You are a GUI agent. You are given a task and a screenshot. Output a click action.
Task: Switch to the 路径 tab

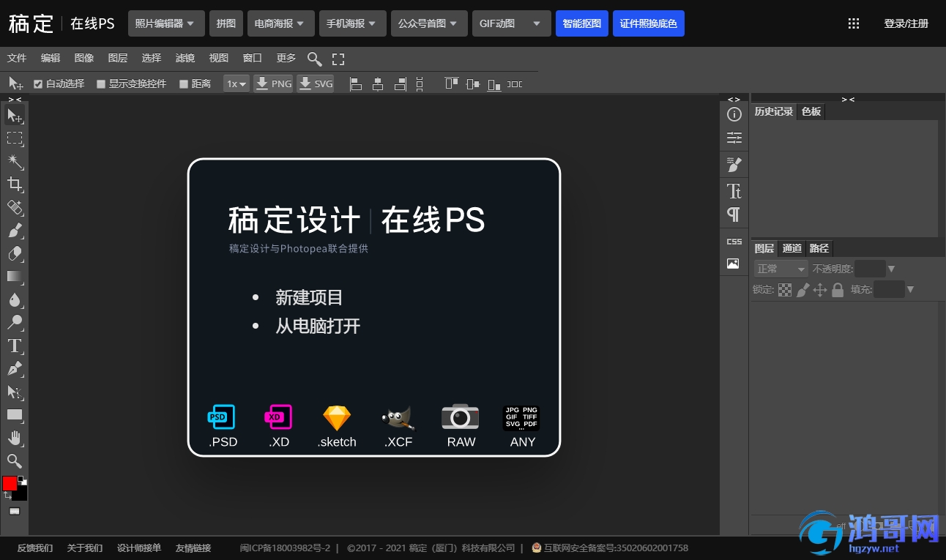point(819,249)
